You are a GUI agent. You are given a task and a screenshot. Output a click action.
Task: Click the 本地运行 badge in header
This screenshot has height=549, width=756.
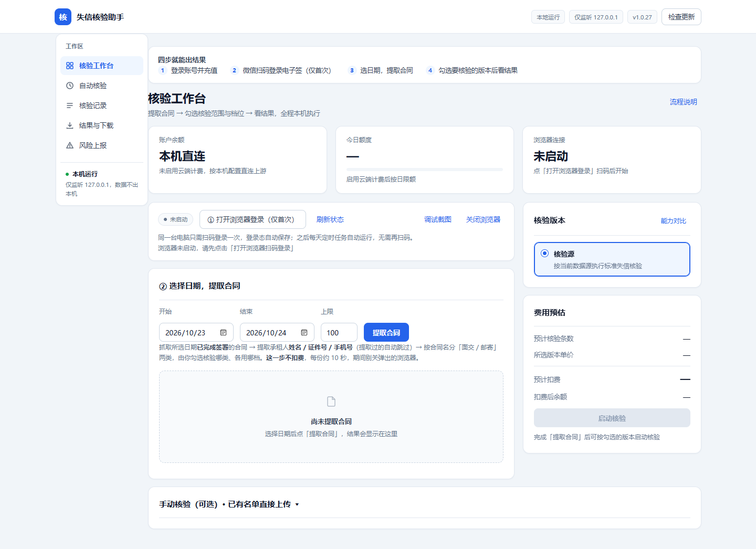click(548, 17)
